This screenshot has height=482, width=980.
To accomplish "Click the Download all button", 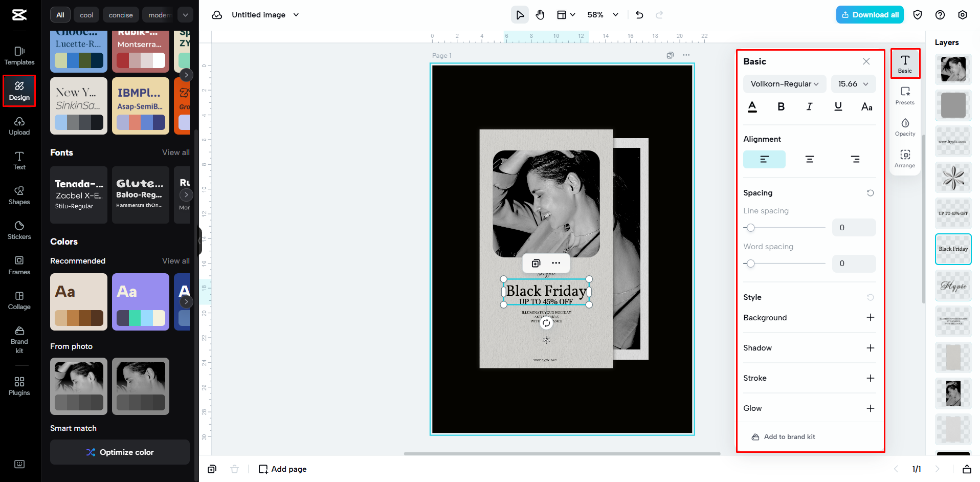I will tap(870, 14).
